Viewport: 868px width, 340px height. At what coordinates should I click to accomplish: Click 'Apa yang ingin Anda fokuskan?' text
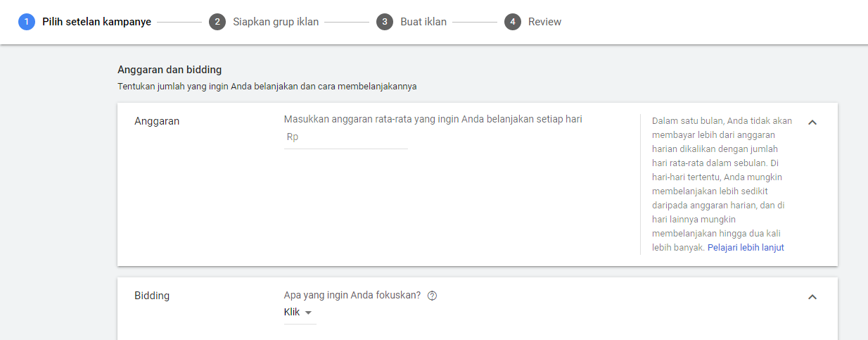[x=352, y=296]
